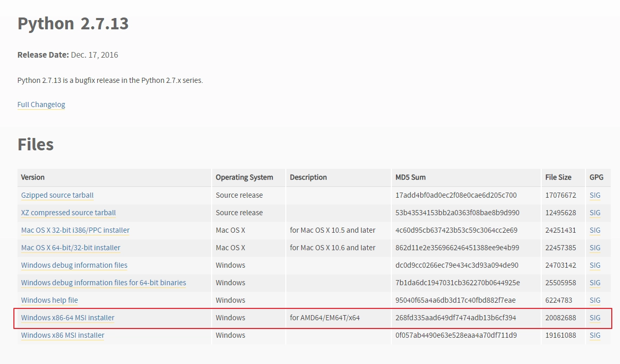Open SIG link in the 7b1da6dc1947 MD5 row
Viewport: 620px width, 364px height.
click(x=595, y=283)
